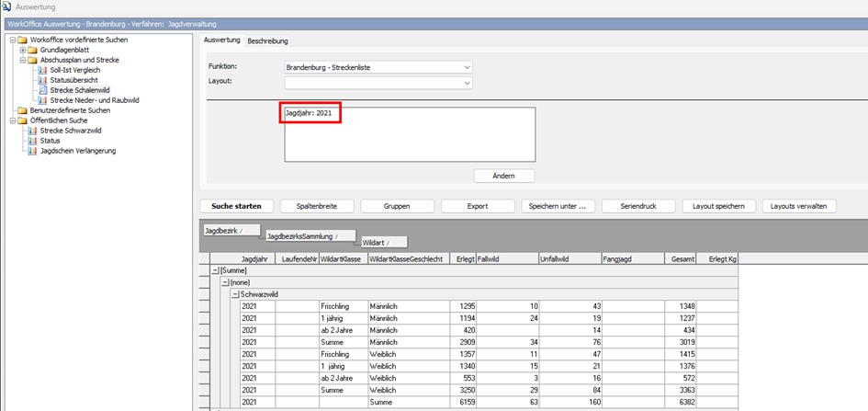Viewport: 868px width, 411px height.
Task: Open the Soll-Ist Vergleich report icon
Action: coord(42,70)
